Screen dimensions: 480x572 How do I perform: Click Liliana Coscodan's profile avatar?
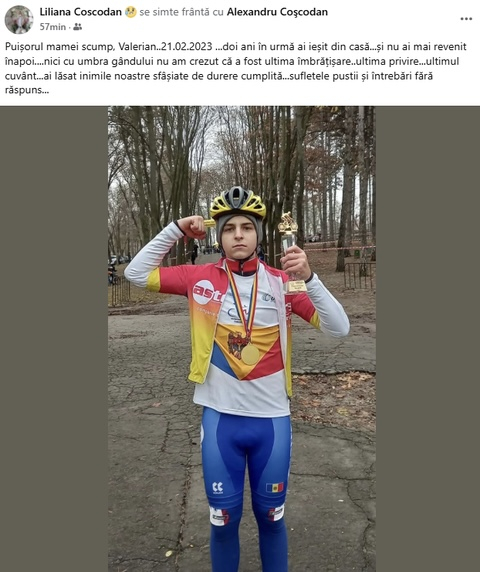click(19, 19)
